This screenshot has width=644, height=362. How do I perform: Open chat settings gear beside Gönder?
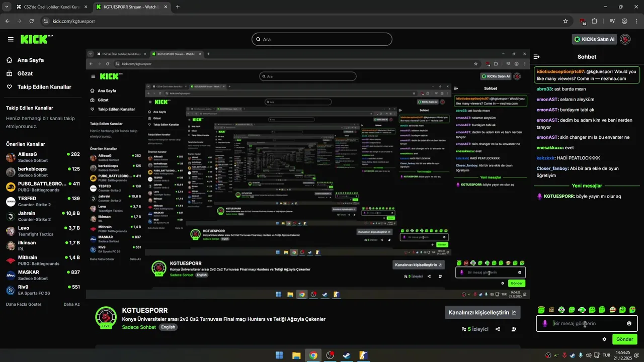tap(604, 339)
